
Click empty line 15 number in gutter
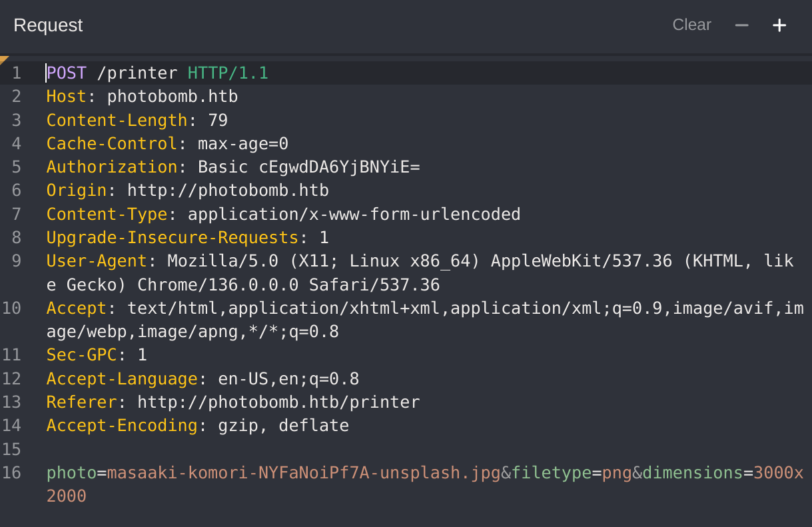coord(12,449)
